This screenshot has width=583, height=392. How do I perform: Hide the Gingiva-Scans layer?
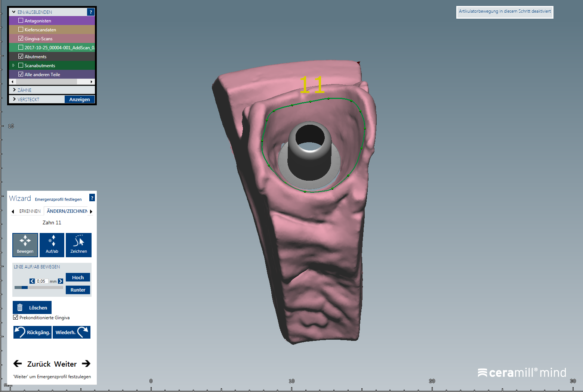point(21,38)
